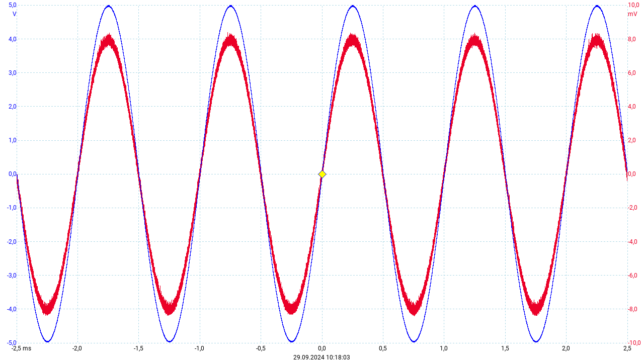Click '-0,5' on the time axis
The image size is (644, 362).
coord(261,348)
